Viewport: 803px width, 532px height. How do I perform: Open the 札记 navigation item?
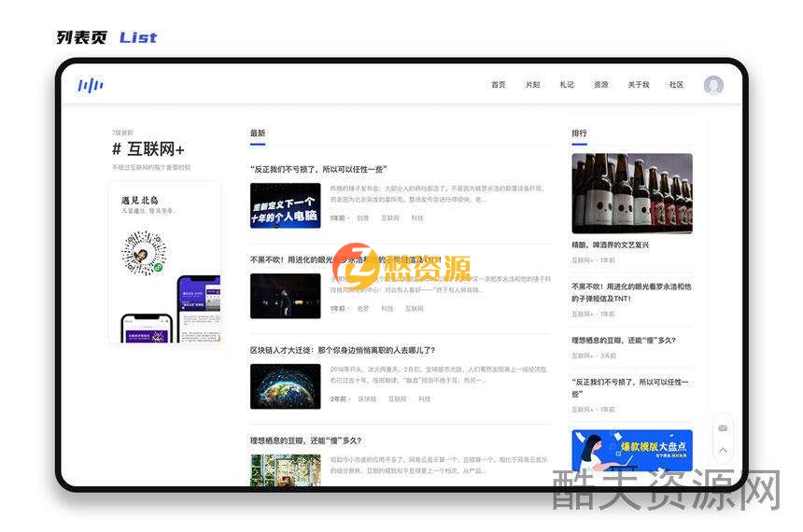(567, 85)
